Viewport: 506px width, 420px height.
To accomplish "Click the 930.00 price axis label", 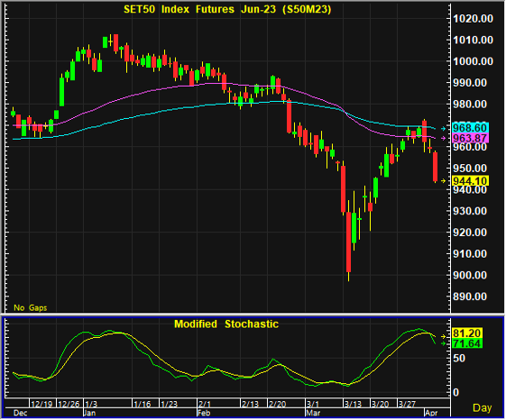I will (470, 211).
